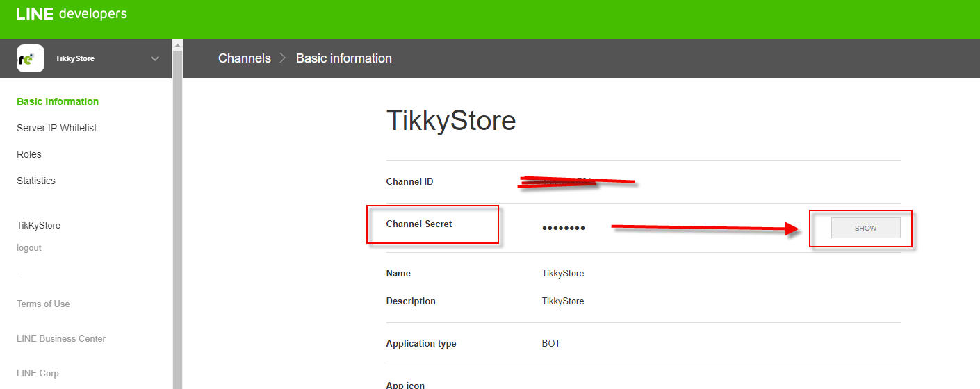This screenshot has width=980, height=389.
Task: Click the Channel Secret label
Action: (x=419, y=224)
